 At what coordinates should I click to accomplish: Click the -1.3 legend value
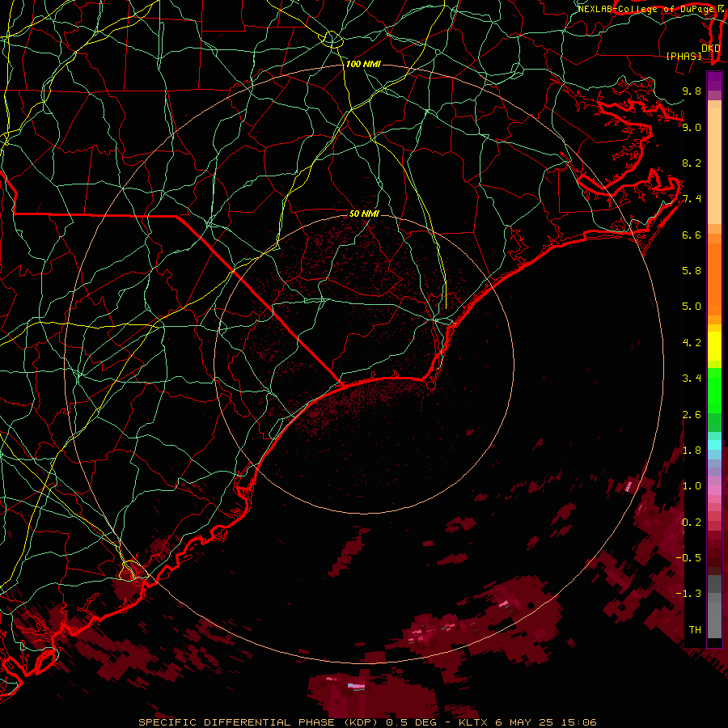(x=688, y=594)
